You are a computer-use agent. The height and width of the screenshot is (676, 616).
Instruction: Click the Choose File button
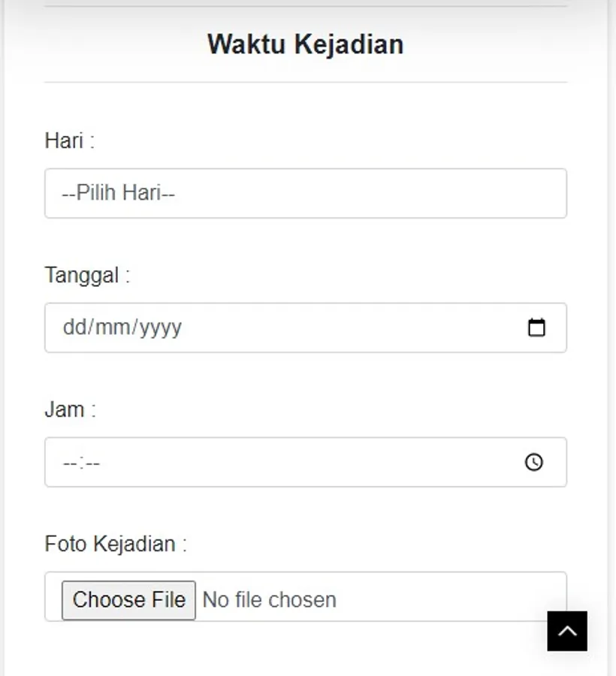[128, 599]
